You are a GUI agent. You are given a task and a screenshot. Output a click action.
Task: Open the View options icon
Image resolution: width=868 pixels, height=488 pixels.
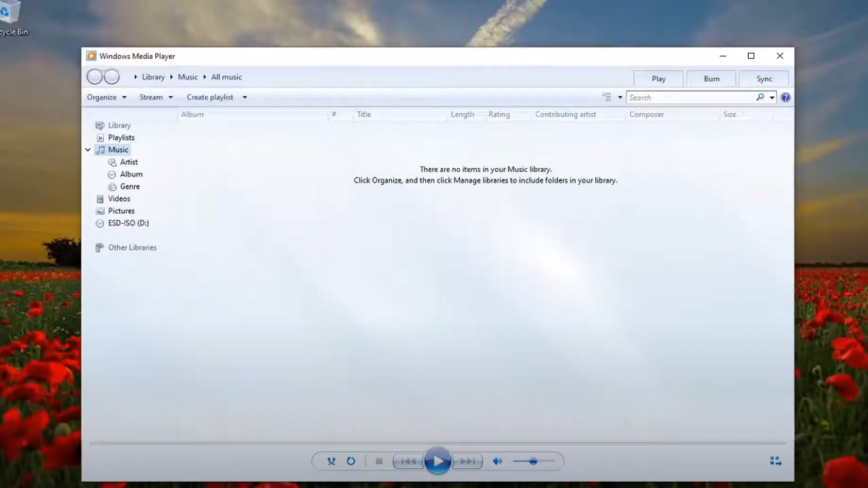(x=606, y=98)
